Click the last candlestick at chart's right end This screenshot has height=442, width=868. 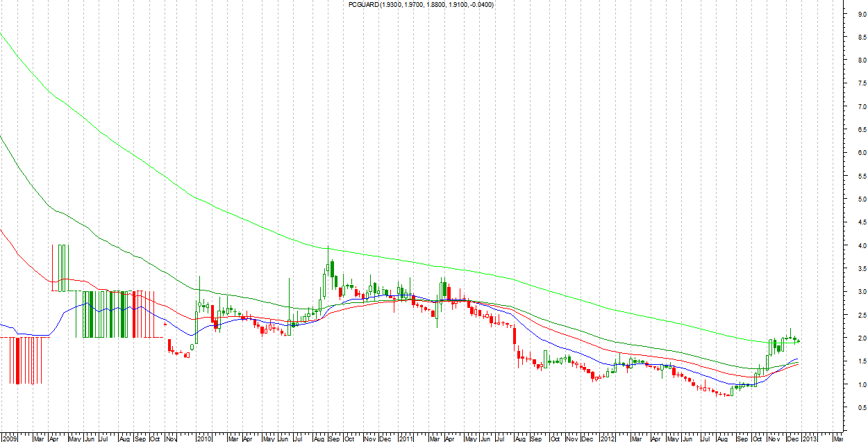798,341
